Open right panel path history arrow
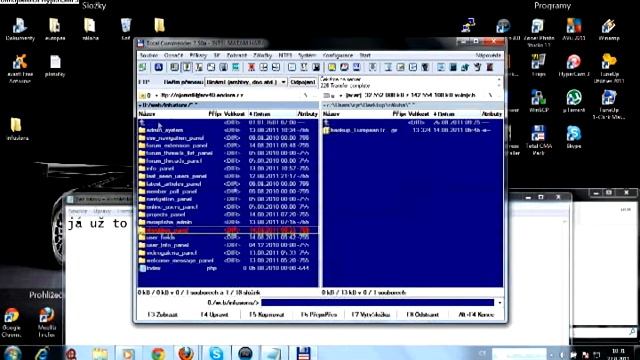This screenshot has height=360, width=640. (324, 105)
